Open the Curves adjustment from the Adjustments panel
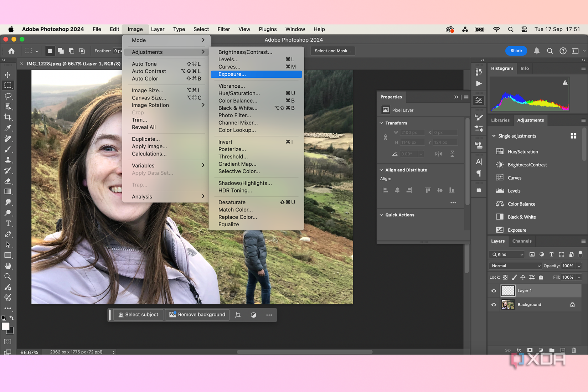 pyautogui.click(x=514, y=177)
